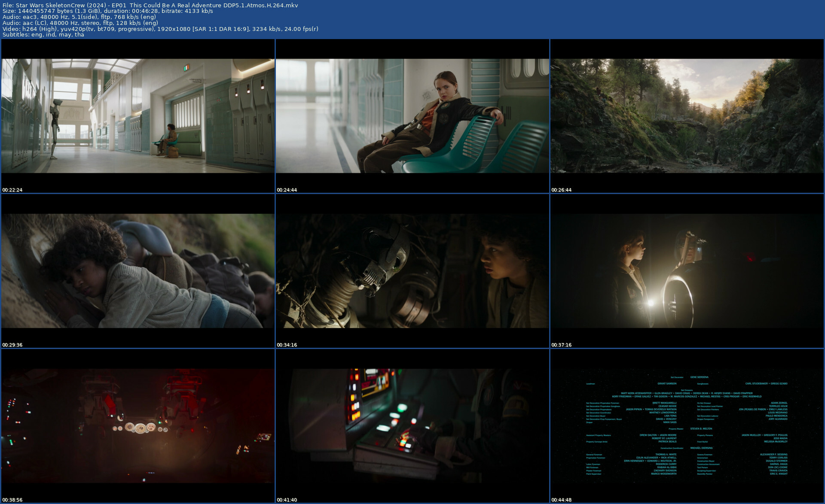This screenshot has height=504, width=825.
Task: Click the 'Audio: aac (LC)' line
Action: tap(80, 23)
